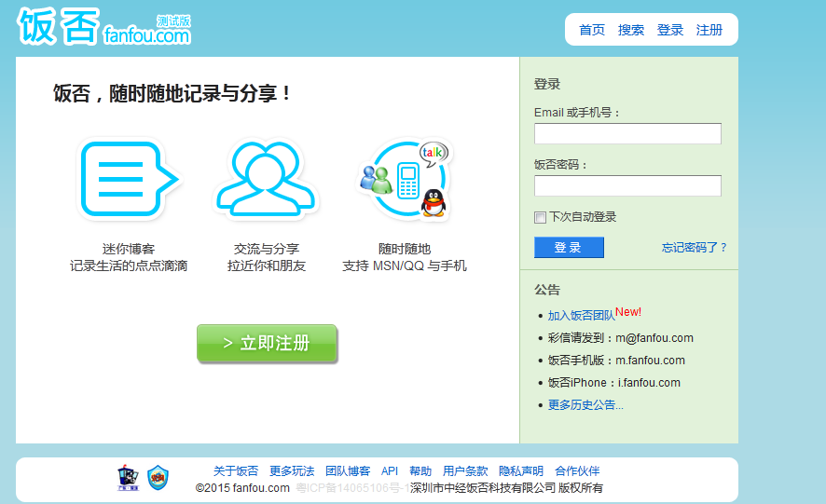
Task: Click the two-people sharing icon
Action: tap(266, 179)
